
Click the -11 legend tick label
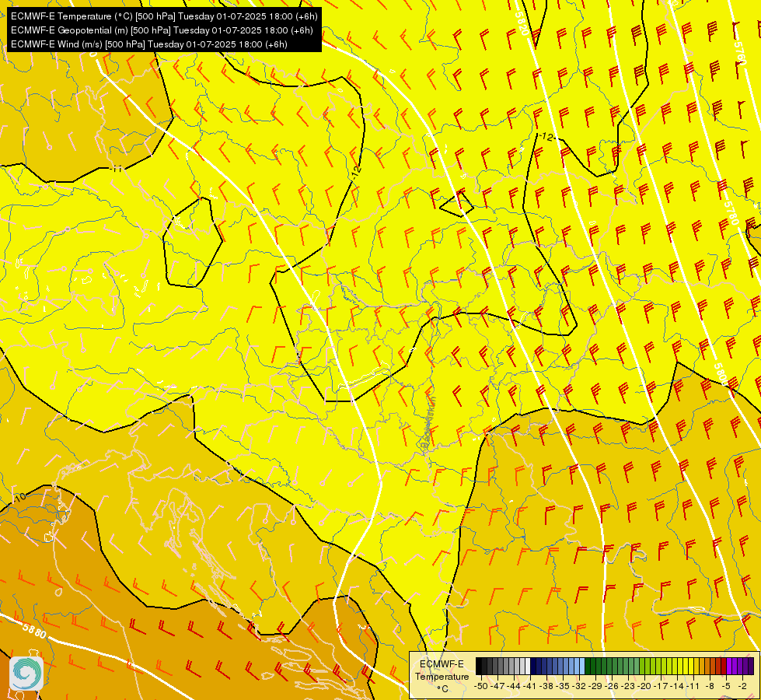(x=693, y=687)
